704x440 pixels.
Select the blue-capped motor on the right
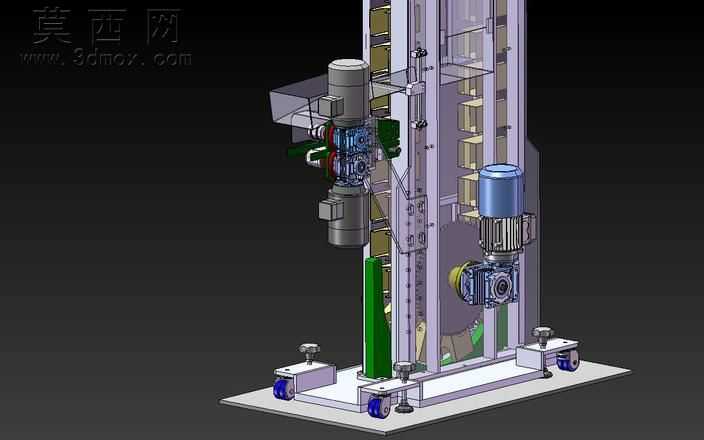pyautogui.click(x=501, y=211)
